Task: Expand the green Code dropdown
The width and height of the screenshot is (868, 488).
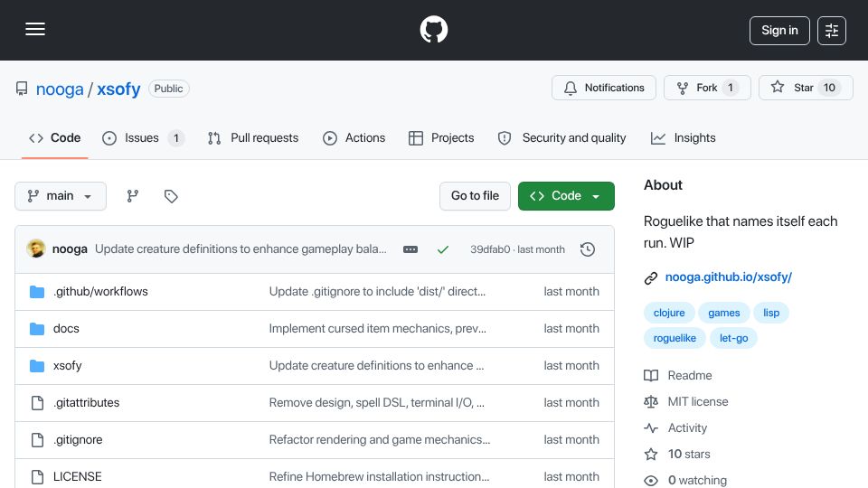Action: (x=566, y=196)
